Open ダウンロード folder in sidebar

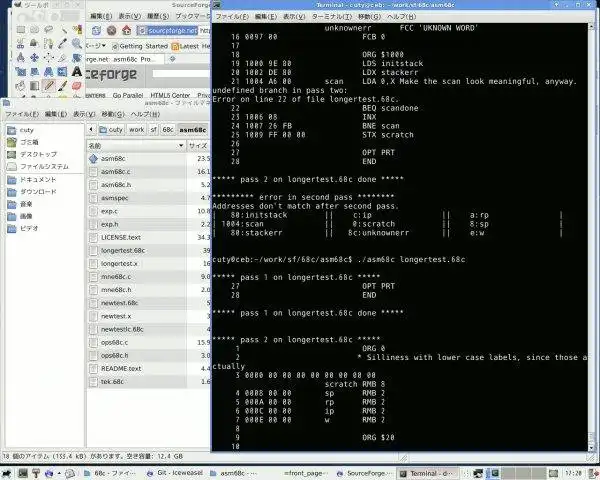(32, 191)
